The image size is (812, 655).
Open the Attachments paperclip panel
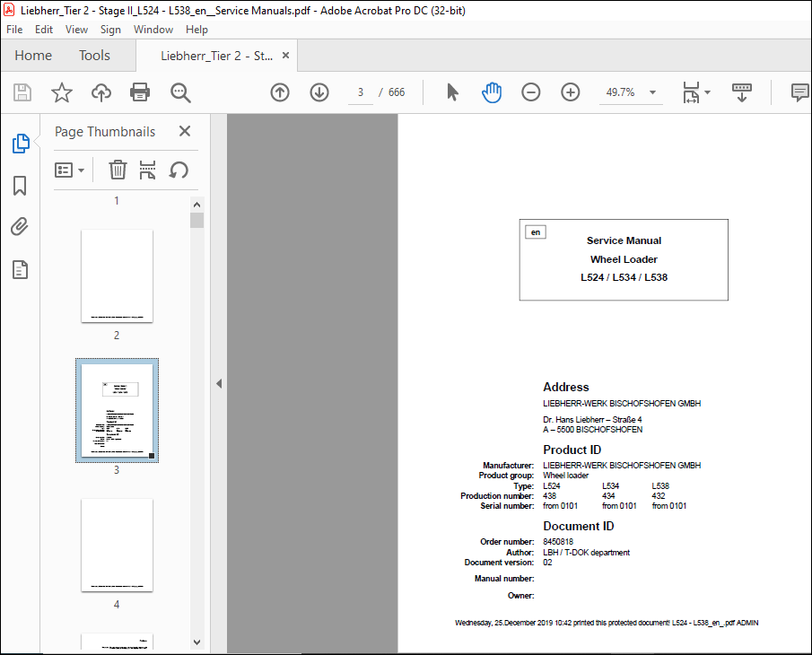(20, 227)
